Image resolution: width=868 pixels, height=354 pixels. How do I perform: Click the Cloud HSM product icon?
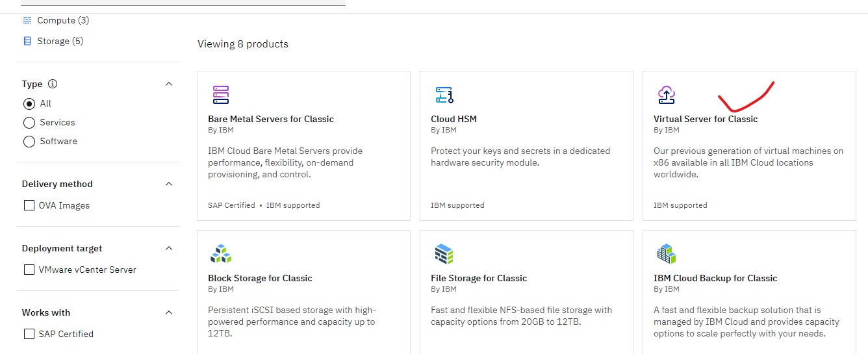pyautogui.click(x=444, y=95)
